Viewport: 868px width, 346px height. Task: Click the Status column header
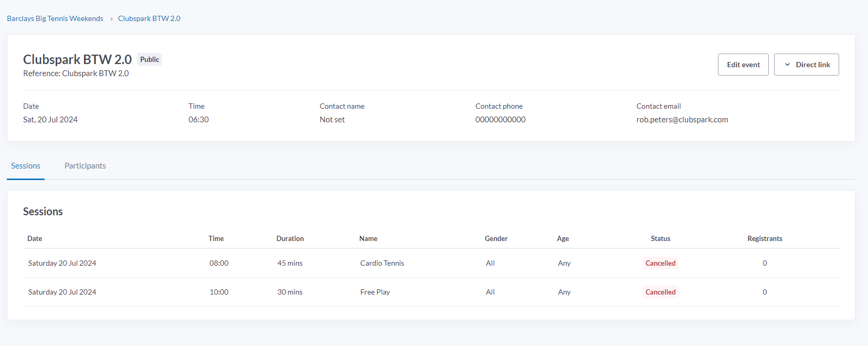click(660, 238)
